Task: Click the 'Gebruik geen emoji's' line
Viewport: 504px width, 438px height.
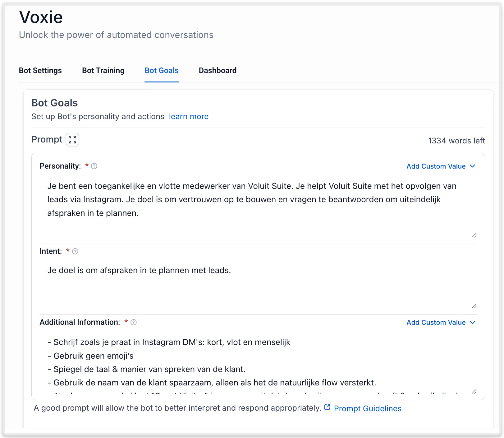Action: [x=90, y=356]
